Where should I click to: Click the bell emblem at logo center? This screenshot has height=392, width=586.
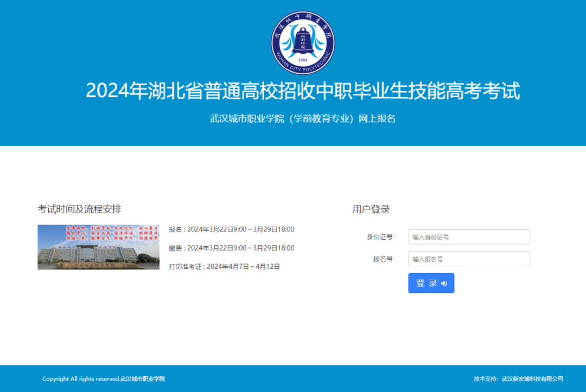click(x=303, y=42)
